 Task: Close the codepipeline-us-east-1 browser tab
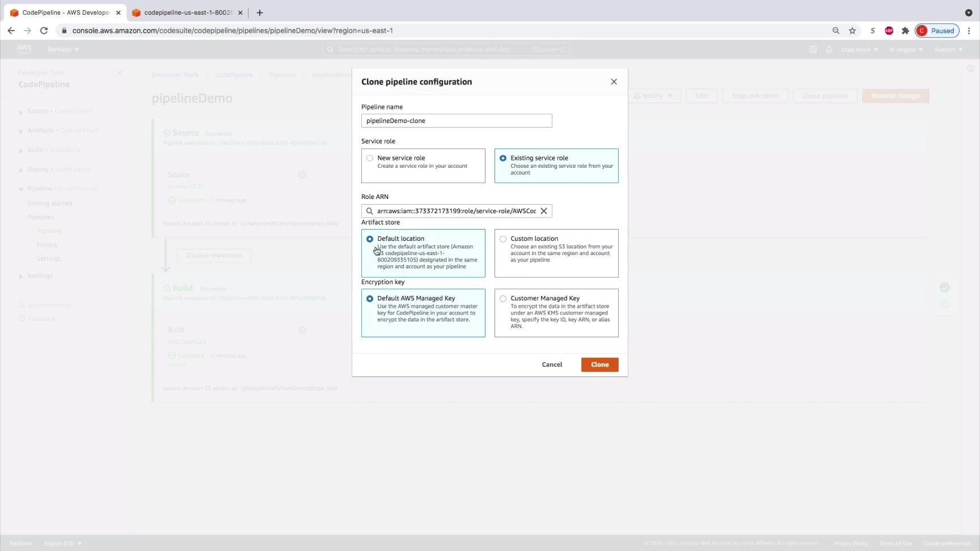[240, 12]
